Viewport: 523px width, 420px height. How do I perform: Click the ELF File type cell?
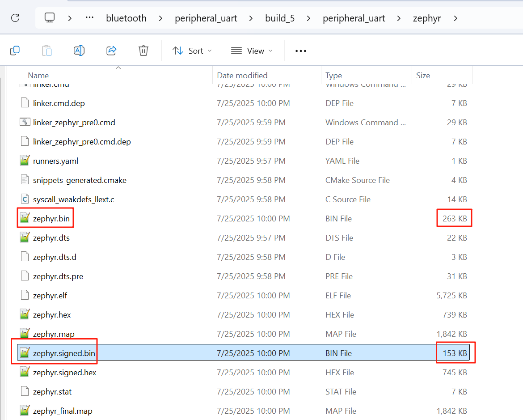pos(338,296)
